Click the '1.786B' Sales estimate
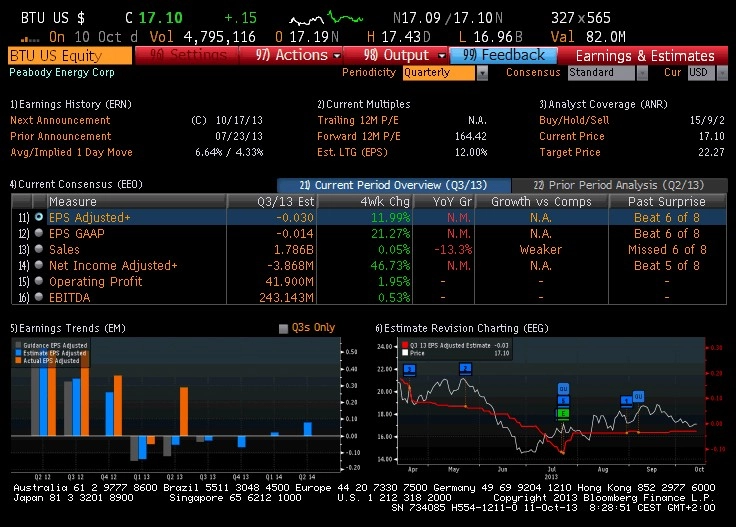The image size is (736, 527). [294, 249]
